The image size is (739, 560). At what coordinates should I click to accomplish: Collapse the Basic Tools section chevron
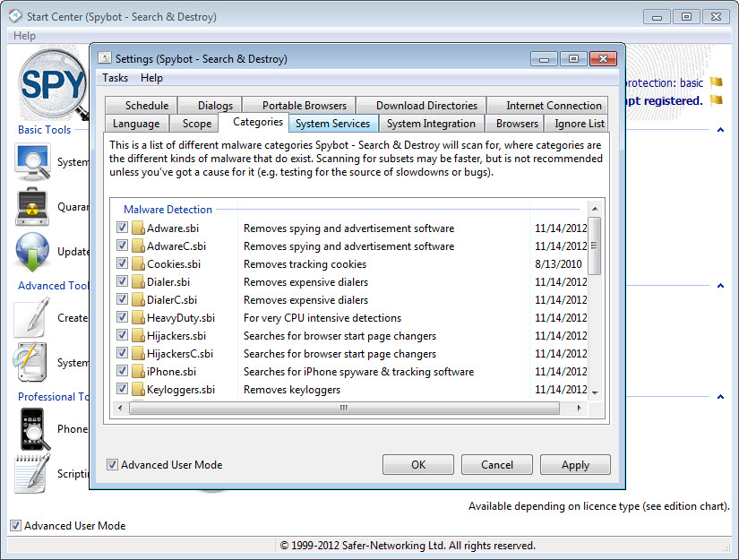coord(720,130)
